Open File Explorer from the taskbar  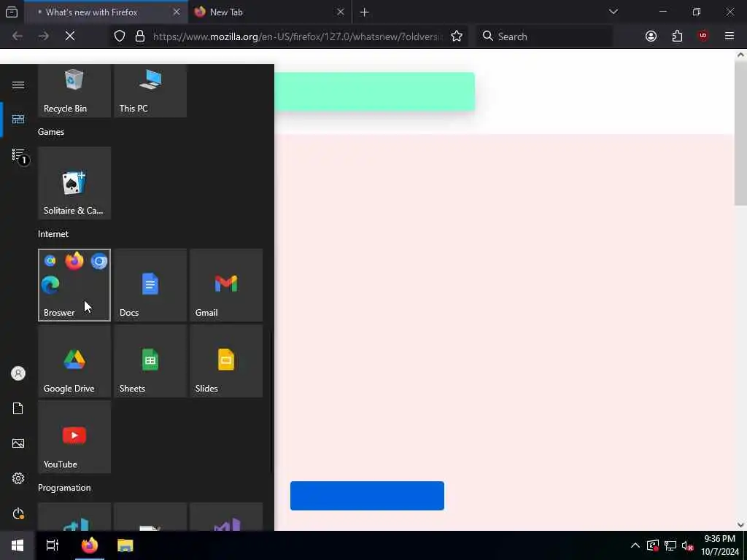point(125,545)
